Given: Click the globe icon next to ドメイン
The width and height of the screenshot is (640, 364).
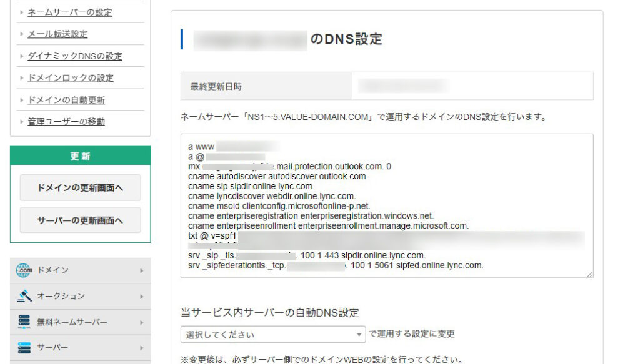Looking at the screenshot, I should pos(24,271).
